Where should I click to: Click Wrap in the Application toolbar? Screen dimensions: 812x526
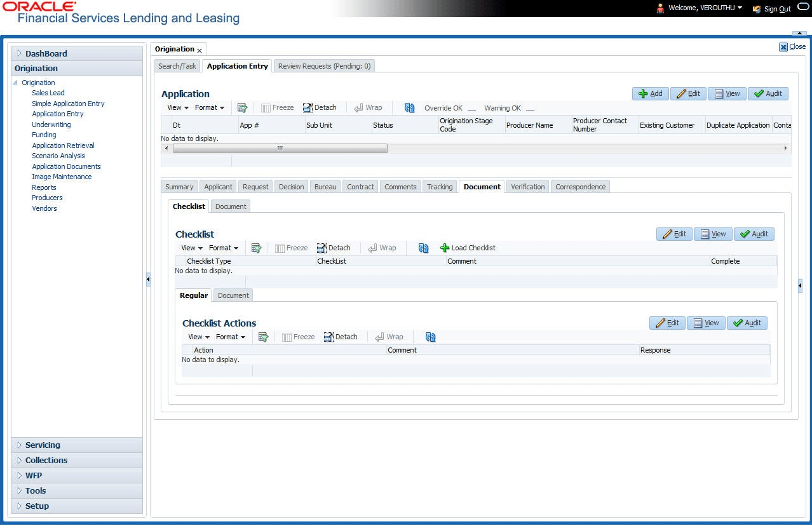click(x=368, y=108)
